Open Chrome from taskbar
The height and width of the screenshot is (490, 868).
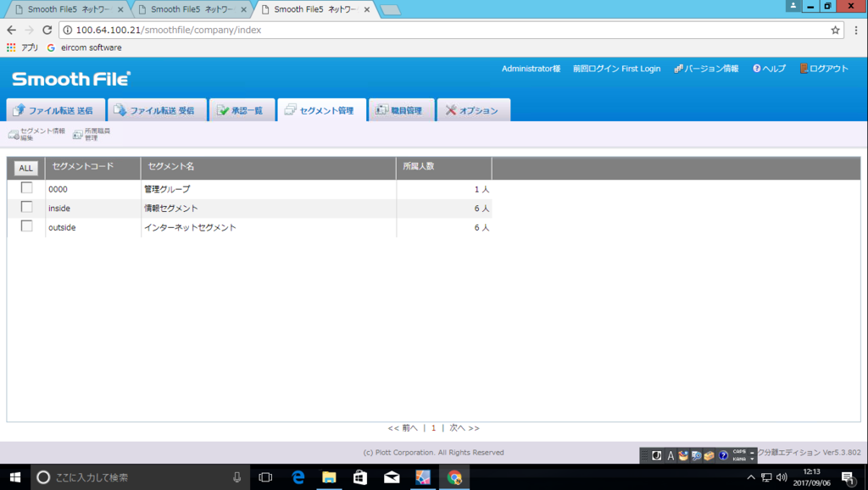click(454, 477)
